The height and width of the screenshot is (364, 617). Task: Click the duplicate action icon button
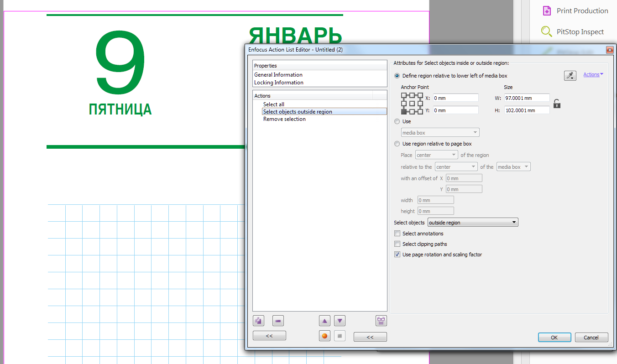259,321
